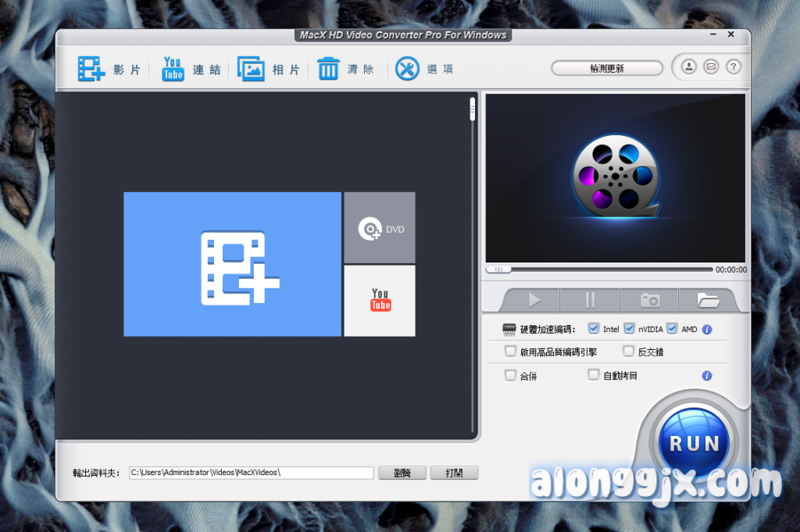The height and width of the screenshot is (532, 800).
Task: Uncheck the Intel hardware acceleration checkbox
Action: [x=594, y=329]
